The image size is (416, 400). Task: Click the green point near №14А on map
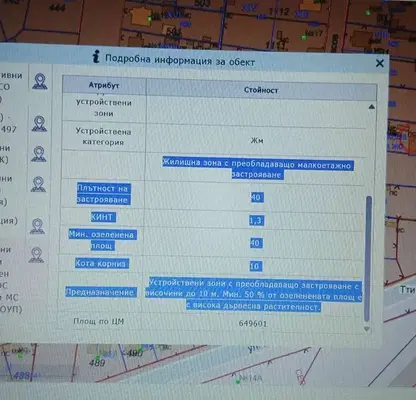tap(238, 381)
